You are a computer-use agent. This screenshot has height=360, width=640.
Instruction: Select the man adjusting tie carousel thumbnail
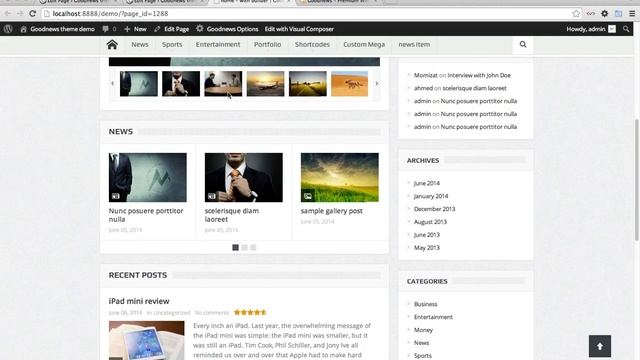[181, 84]
